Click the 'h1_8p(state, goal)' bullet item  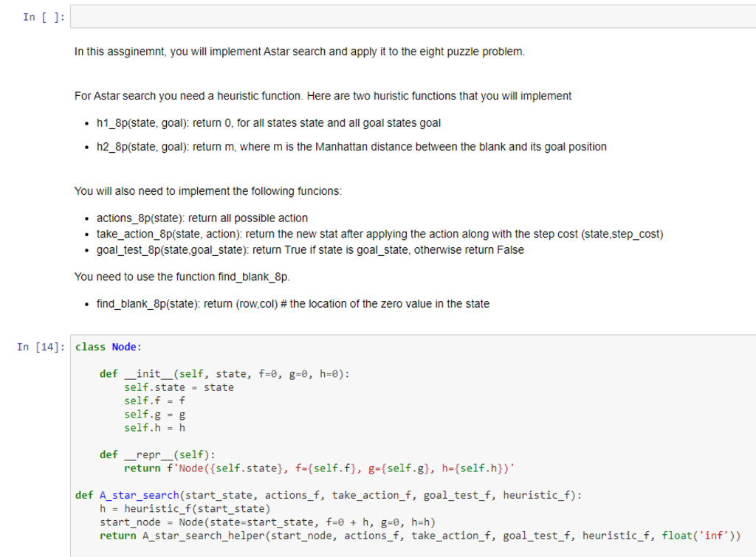269,123
